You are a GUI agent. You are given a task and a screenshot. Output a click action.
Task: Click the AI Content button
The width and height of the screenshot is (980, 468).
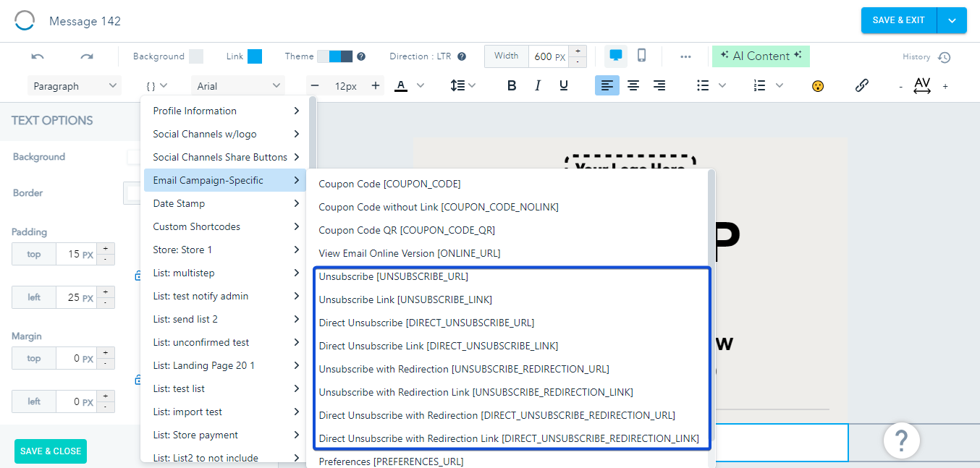(761, 56)
